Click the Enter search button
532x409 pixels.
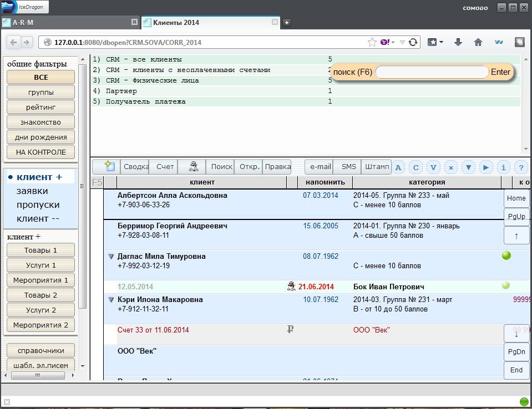pos(500,72)
